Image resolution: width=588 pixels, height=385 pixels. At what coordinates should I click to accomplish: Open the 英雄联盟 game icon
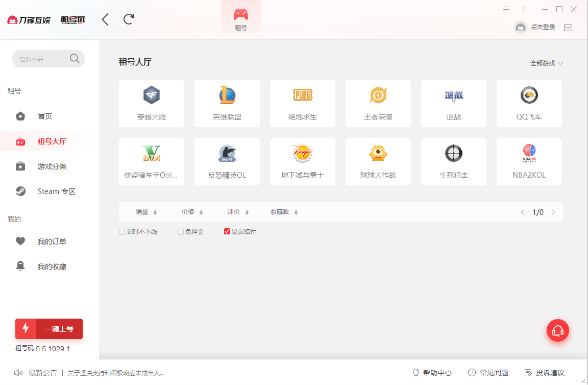tap(227, 103)
